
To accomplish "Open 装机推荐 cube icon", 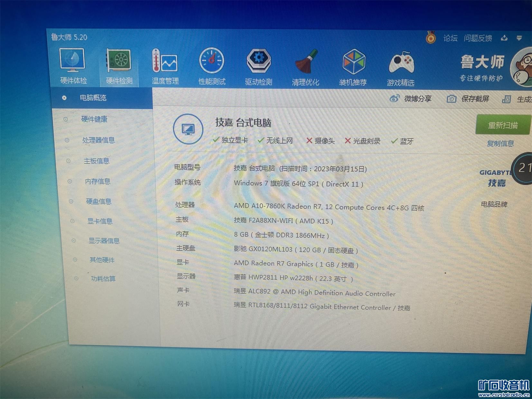I will [x=353, y=68].
